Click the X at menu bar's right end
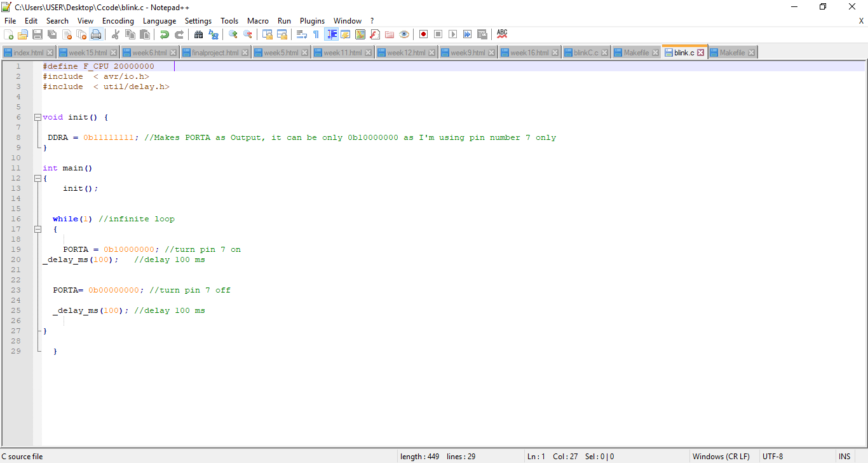 [861, 21]
